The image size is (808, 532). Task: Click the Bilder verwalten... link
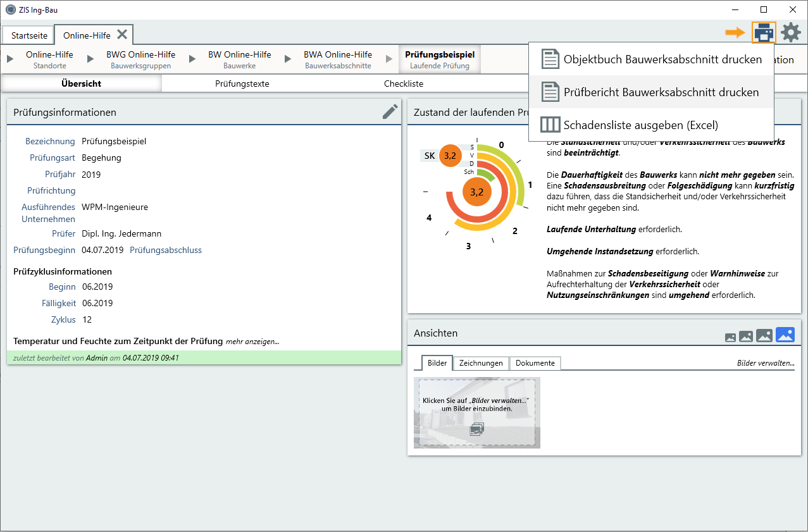(x=765, y=363)
